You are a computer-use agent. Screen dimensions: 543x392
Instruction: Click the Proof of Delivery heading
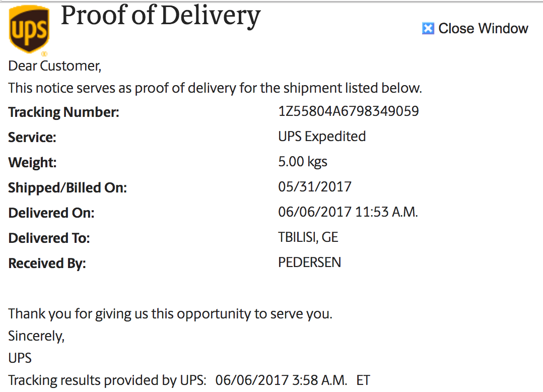(x=160, y=16)
